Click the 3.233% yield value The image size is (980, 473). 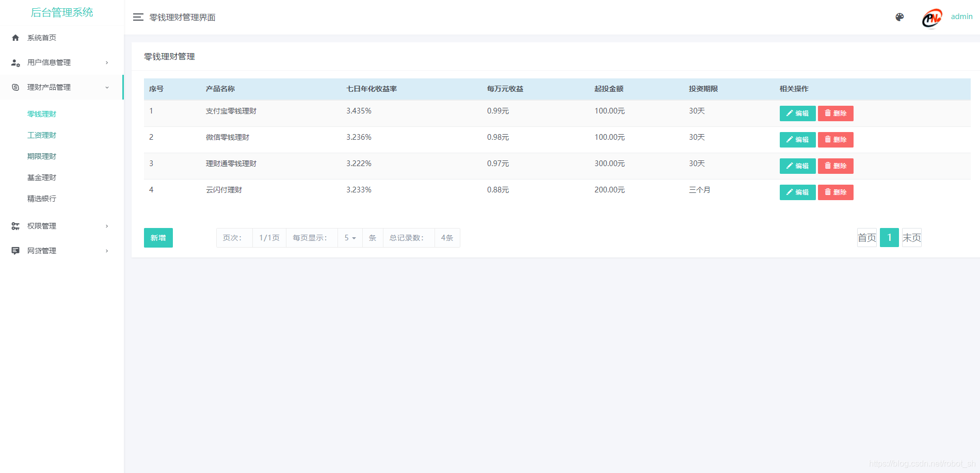(x=359, y=190)
